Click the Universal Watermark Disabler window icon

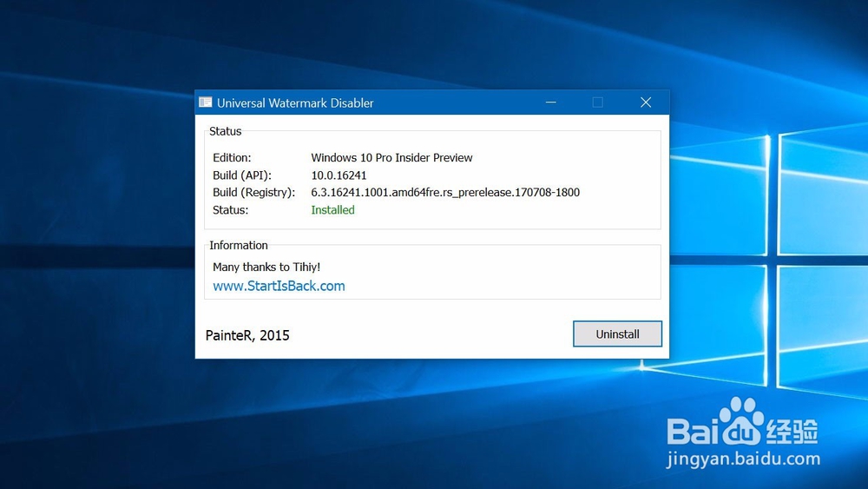206,102
